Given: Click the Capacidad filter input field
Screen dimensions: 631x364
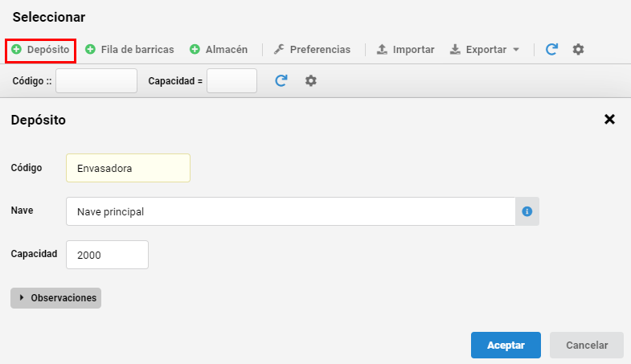Looking at the screenshot, I should (232, 81).
